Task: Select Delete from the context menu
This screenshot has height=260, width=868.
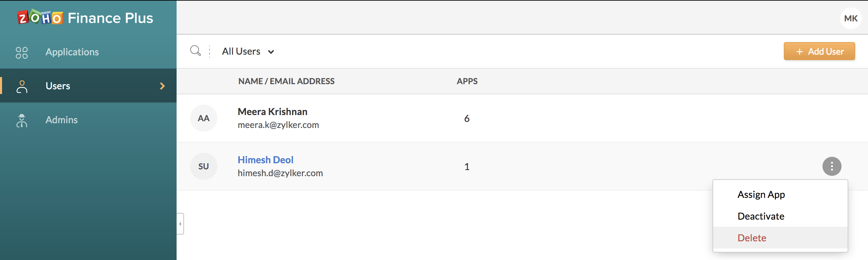Action: point(752,238)
